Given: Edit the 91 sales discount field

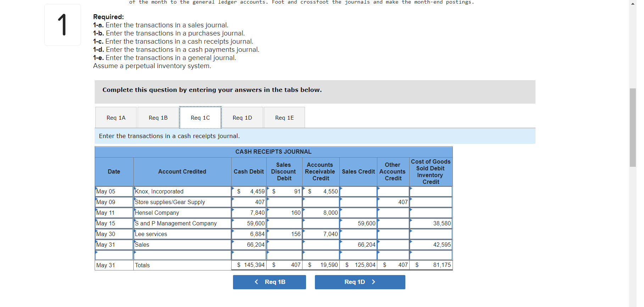Looking at the screenshot, I should point(284,191).
